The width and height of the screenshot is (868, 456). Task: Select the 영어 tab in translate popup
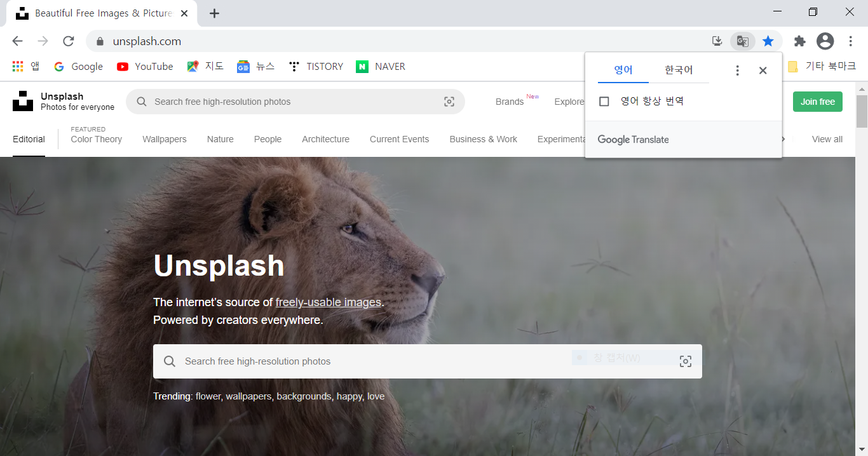[623, 70]
